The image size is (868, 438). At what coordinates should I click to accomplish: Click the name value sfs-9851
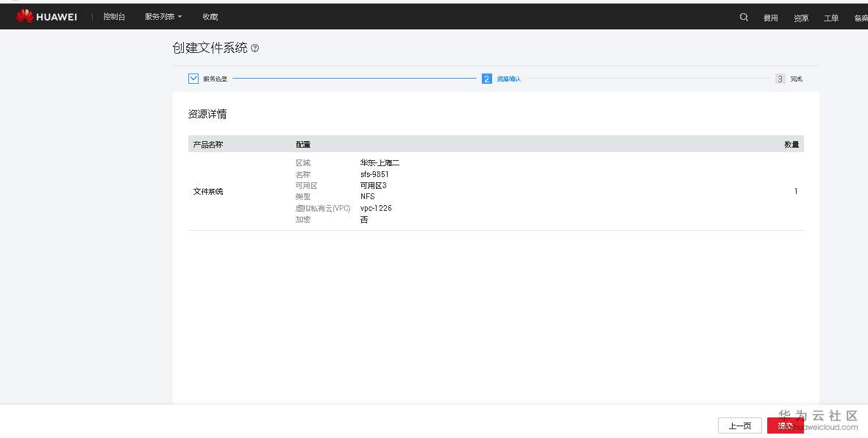(x=374, y=174)
